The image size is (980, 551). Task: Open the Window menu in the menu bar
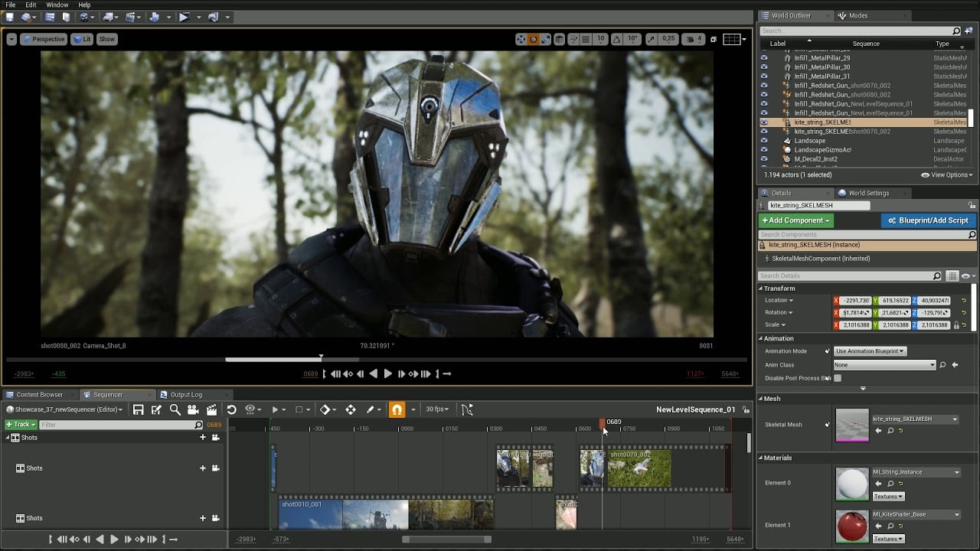point(57,5)
